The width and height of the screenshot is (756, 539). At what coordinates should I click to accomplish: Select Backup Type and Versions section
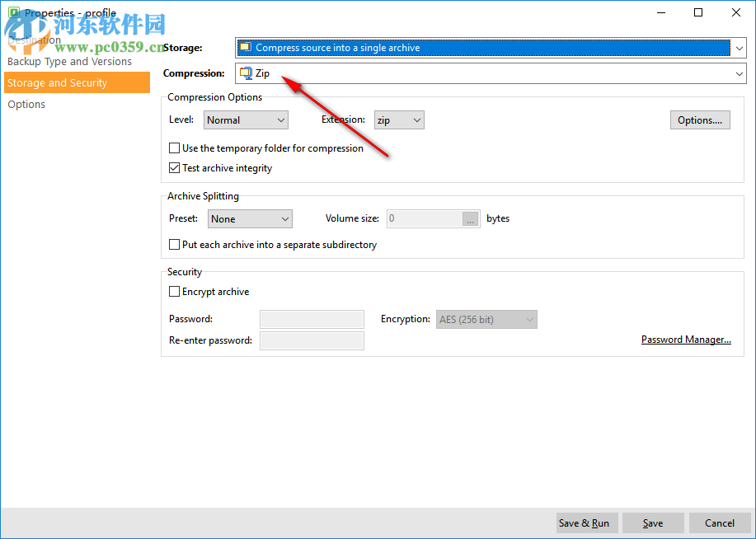[69, 61]
